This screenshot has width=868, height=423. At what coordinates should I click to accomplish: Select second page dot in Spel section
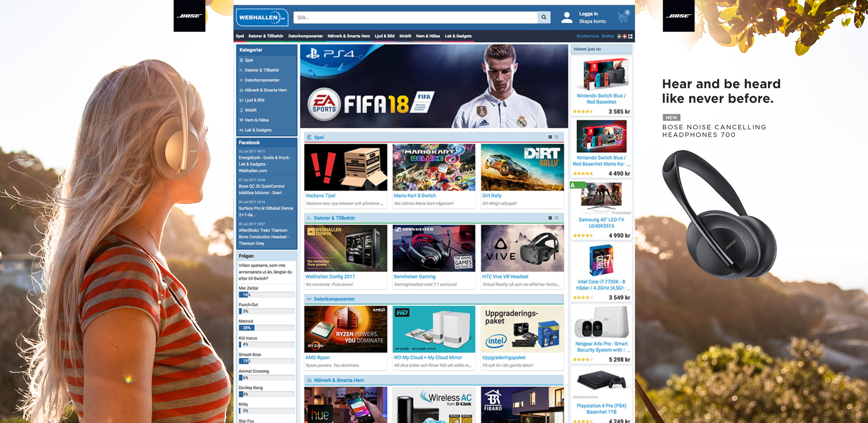pyautogui.click(x=557, y=137)
